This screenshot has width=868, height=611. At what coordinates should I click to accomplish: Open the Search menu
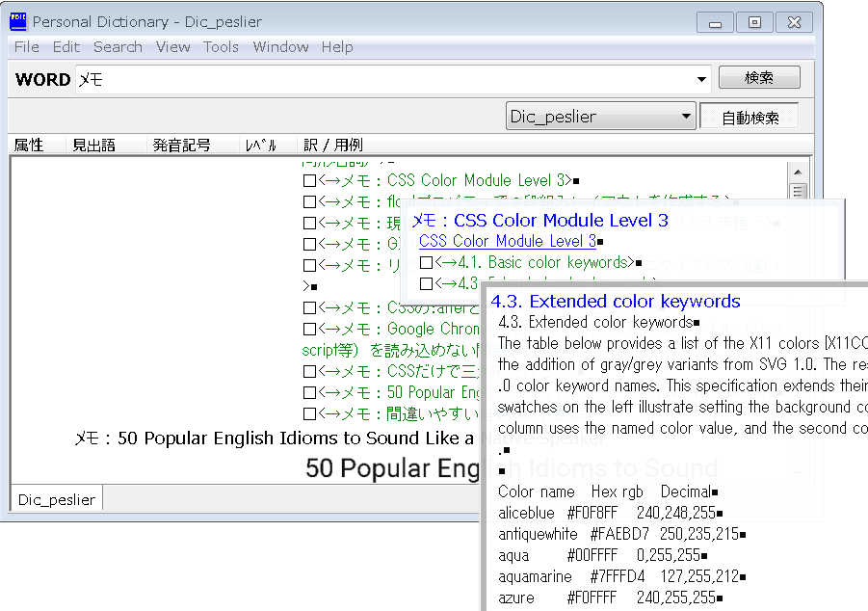tap(118, 46)
